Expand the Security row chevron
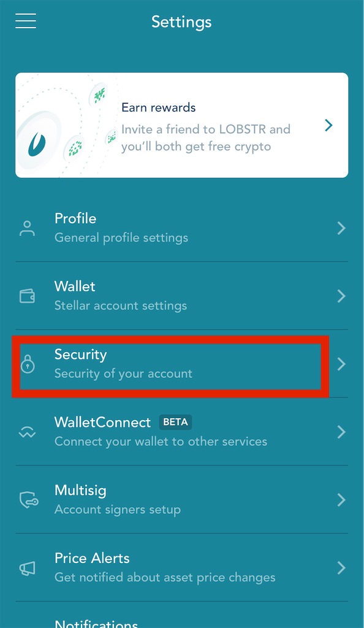364x628 pixels. pos(341,364)
